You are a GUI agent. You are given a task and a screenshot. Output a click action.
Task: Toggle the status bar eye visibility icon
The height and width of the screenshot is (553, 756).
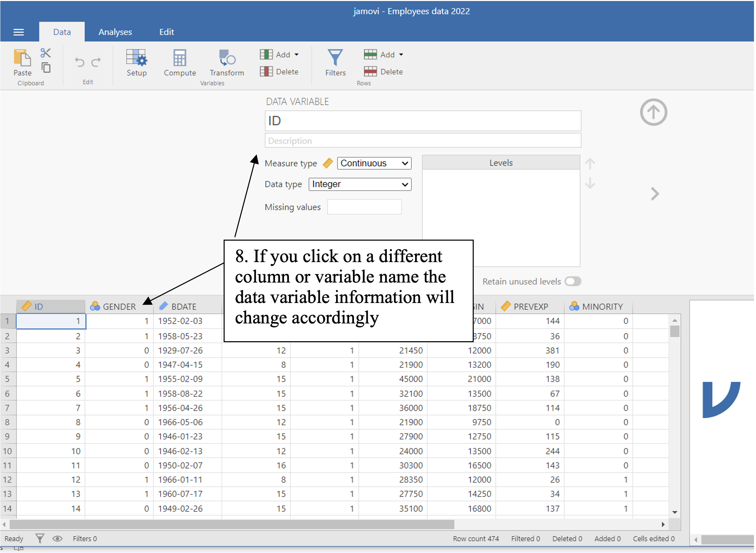(x=57, y=538)
